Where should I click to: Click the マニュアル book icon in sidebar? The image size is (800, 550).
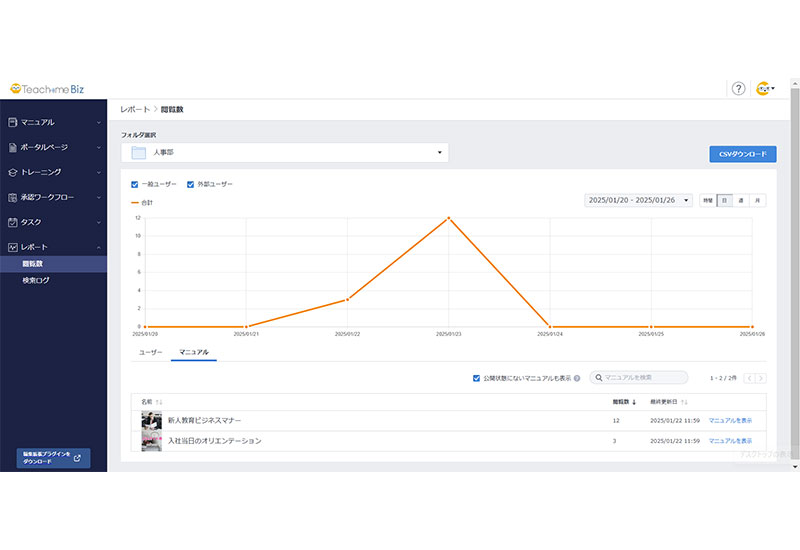tap(12, 122)
